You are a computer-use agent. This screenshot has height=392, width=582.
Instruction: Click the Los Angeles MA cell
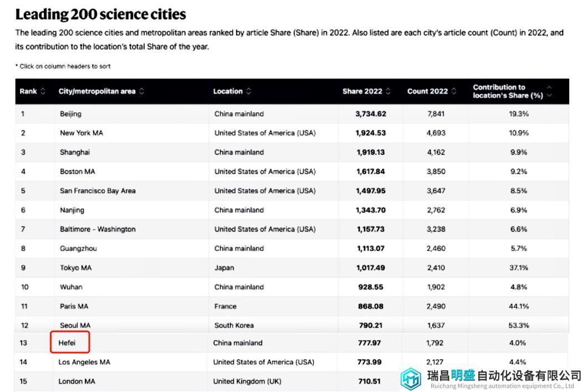pos(84,362)
